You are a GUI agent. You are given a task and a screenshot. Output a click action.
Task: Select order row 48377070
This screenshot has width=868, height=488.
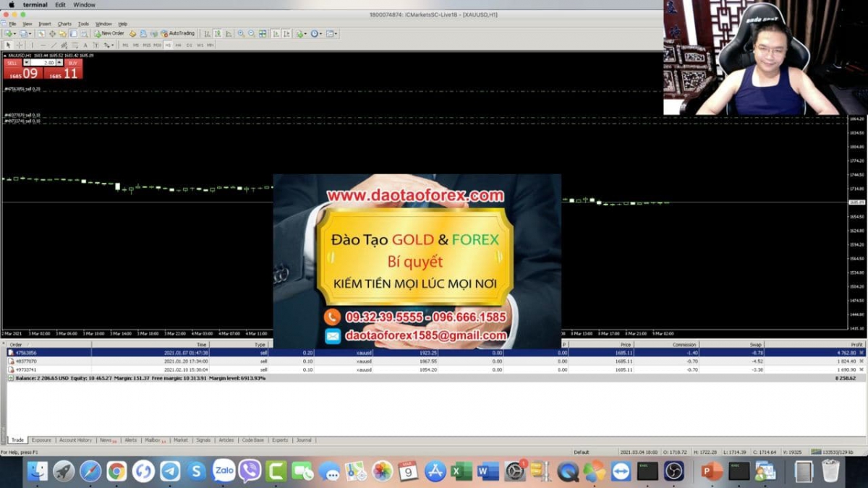pos(435,361)
